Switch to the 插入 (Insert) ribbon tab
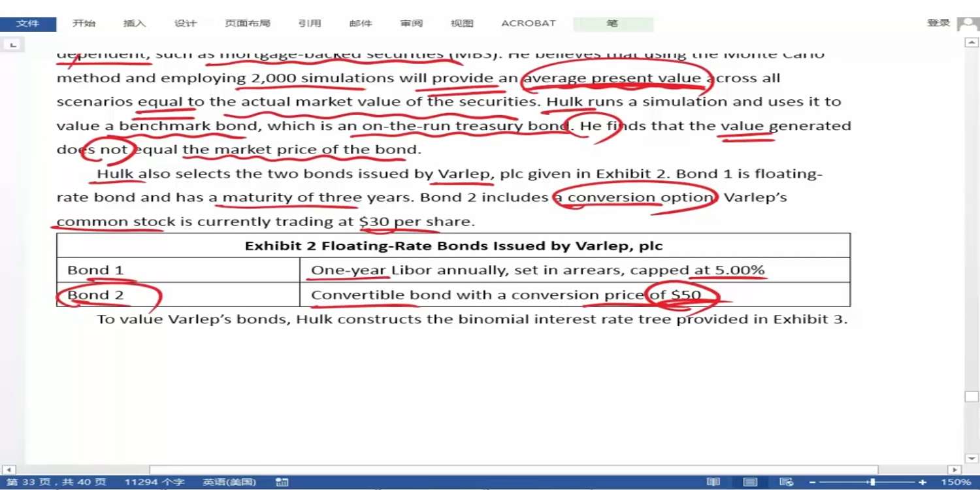 click(135, 24)
